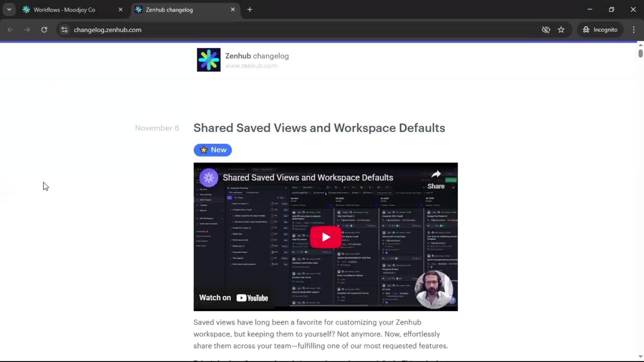Click the Watch on YouTube link
This screenshot has height=362, width=644.
point(234,297)
